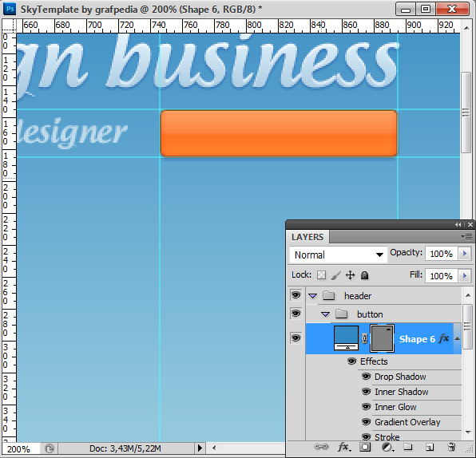
Task: Open the Layers panel options menu
Action: click(x=466, y=236)
